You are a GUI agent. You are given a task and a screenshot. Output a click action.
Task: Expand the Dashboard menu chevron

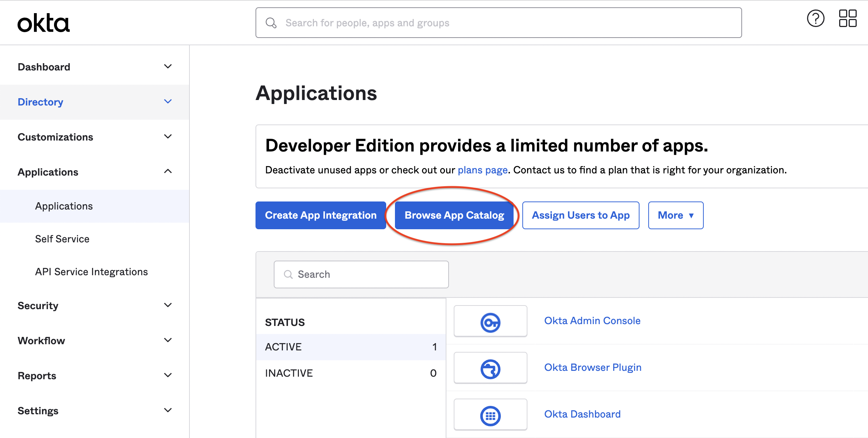168,66
